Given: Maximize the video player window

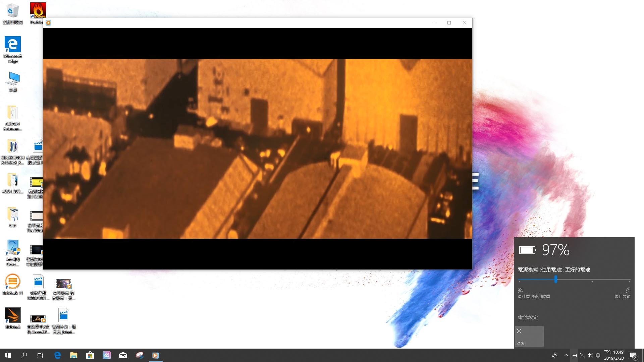Looking at the screenshot, I should [x=449, y=23].
